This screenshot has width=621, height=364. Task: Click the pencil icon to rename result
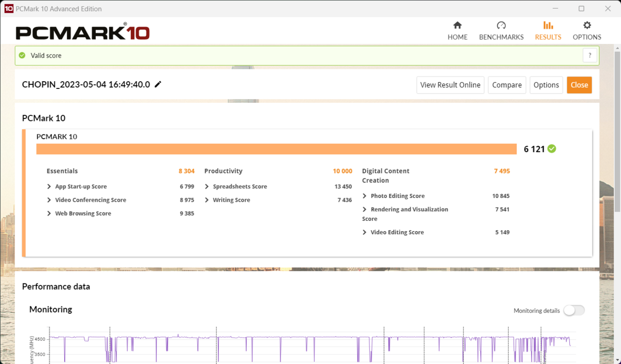pyautogui.click(x=158, y=84)
